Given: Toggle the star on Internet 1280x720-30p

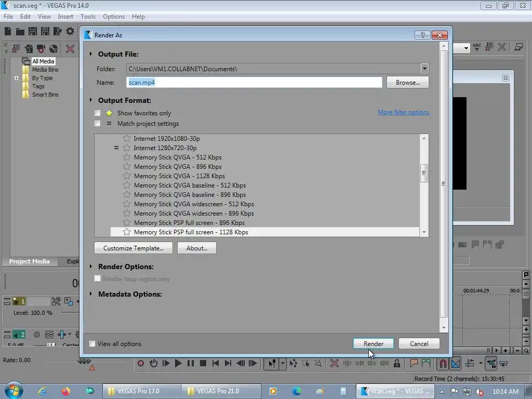Looking at the screenshot, I should point(127,148).
